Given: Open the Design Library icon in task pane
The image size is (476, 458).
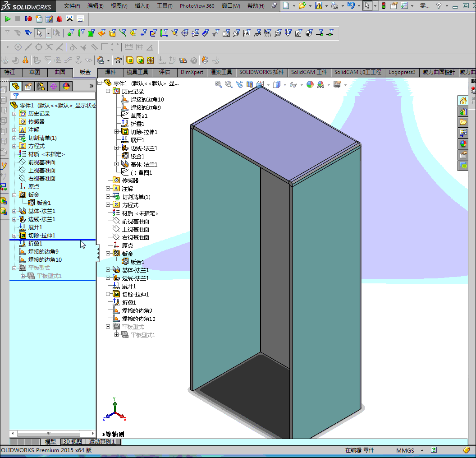Looking at the screenshot, I should (x=463, y=112).
